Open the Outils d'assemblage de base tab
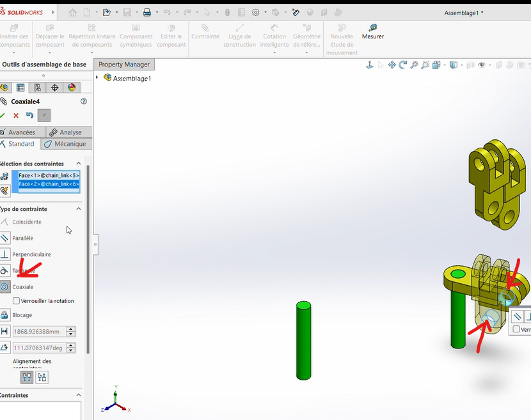The image size is (531, 420). [44, 65]
